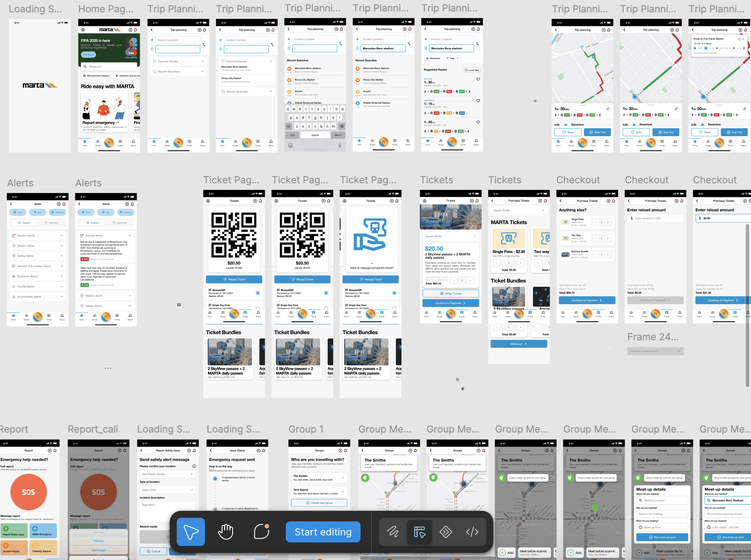Click orange center button in Home Page frame nav
Screen dimensions: 751x560
[x=109, y=142]
